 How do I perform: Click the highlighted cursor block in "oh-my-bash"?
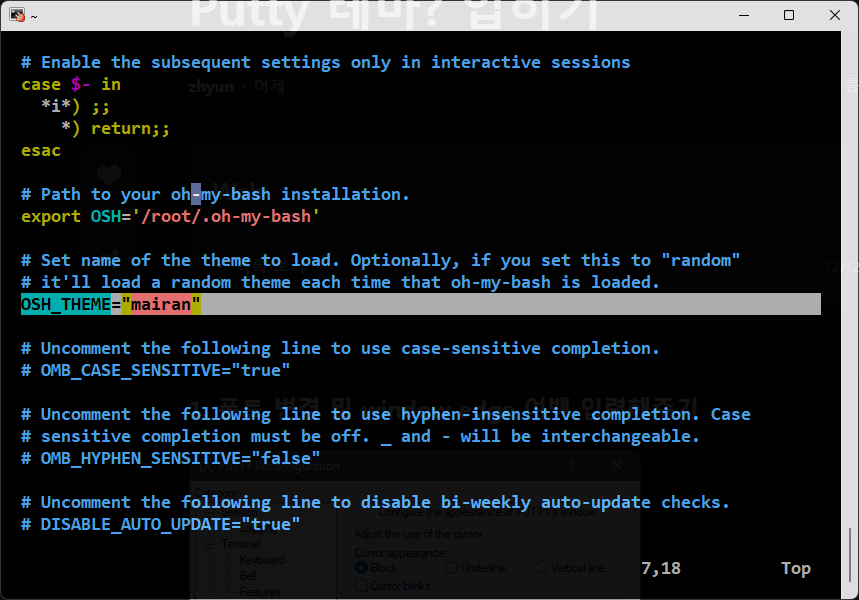tap(196, 195)
